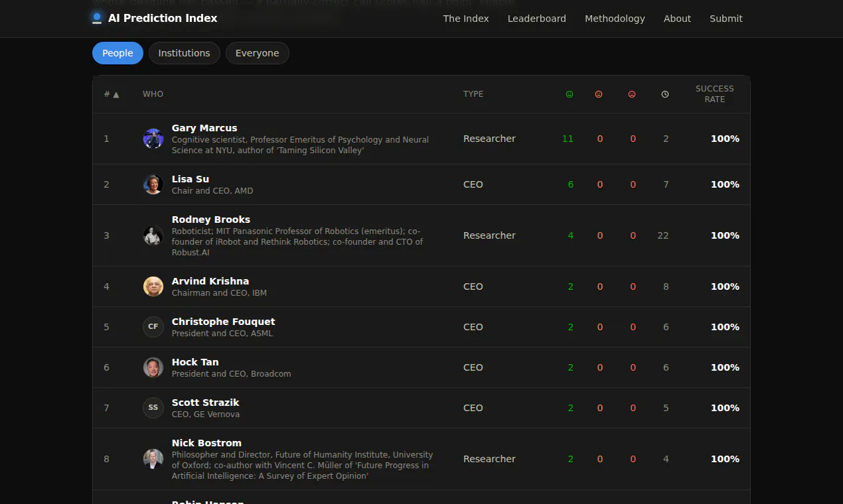The image size is (843, 504).
Task: Select the People filter pill
Action: (x=117, y=53)
